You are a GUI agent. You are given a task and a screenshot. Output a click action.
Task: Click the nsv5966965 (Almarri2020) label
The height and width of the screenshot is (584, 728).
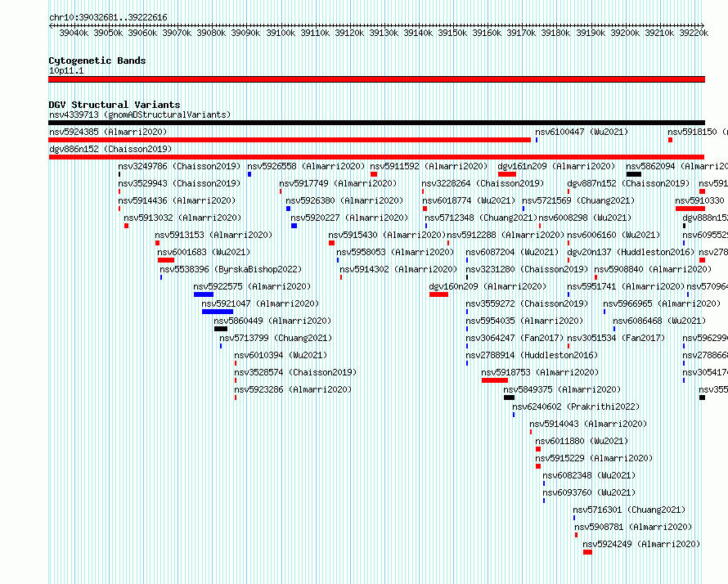662,303
